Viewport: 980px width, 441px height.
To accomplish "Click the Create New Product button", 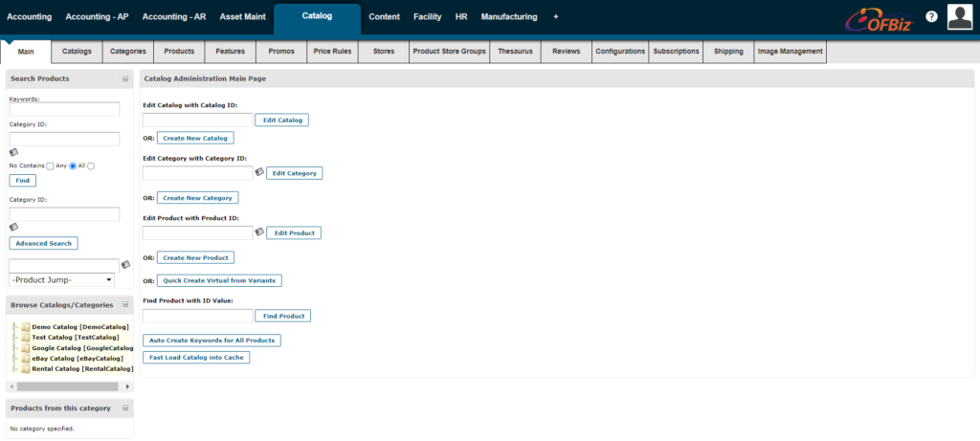I will pos(195,257).
